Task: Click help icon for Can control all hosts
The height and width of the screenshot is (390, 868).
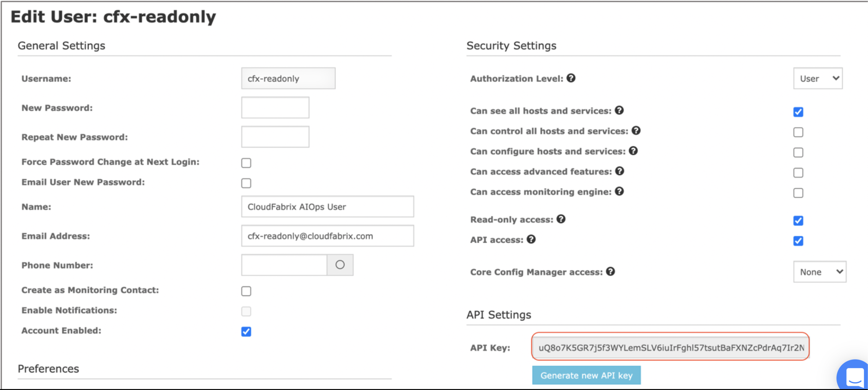Action: tap(636, 131)
